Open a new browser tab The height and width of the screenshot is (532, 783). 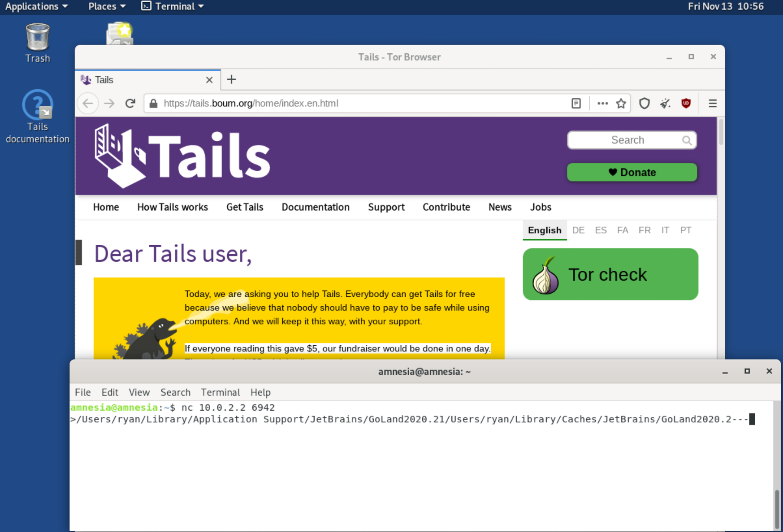click(x=232, y=80)
